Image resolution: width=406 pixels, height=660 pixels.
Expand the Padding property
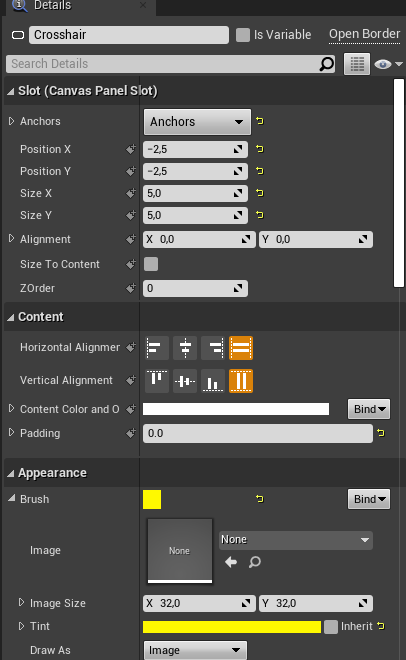tap(11, 433)
